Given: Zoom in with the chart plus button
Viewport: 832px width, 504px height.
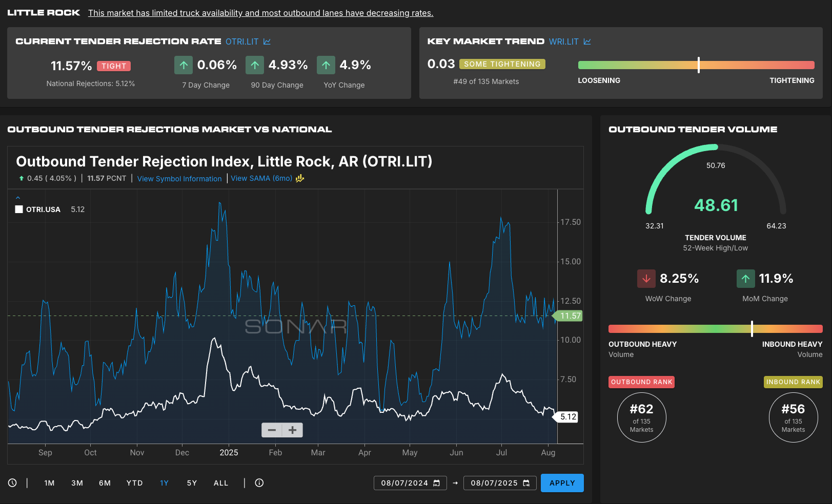Looking at the screenshot, I should (293, 430).
